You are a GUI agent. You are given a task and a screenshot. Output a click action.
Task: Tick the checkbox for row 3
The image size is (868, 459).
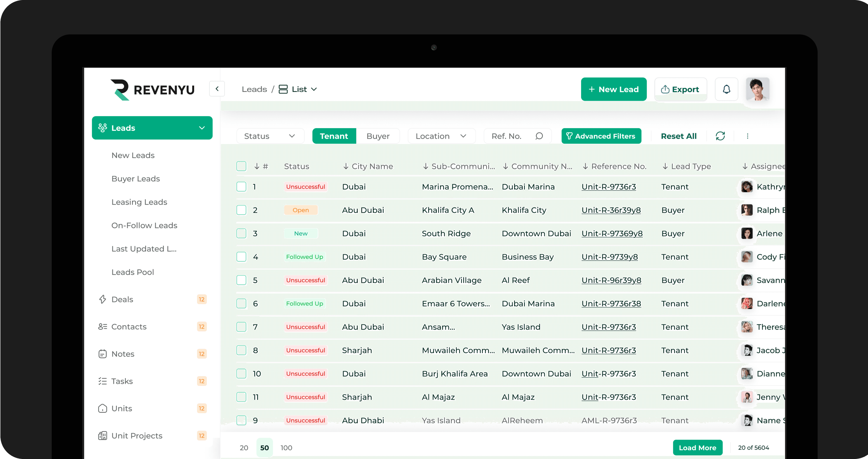(241, 234)
